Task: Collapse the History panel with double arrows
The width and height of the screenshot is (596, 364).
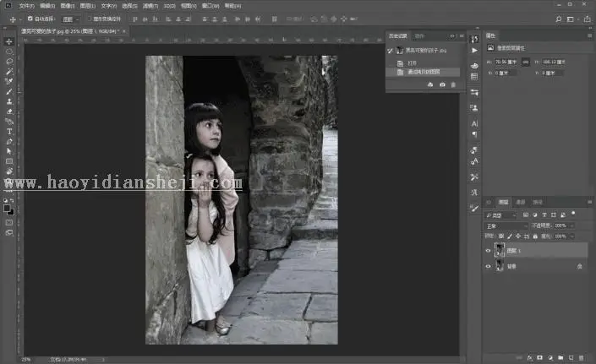Action: click(x=452, y=36)
